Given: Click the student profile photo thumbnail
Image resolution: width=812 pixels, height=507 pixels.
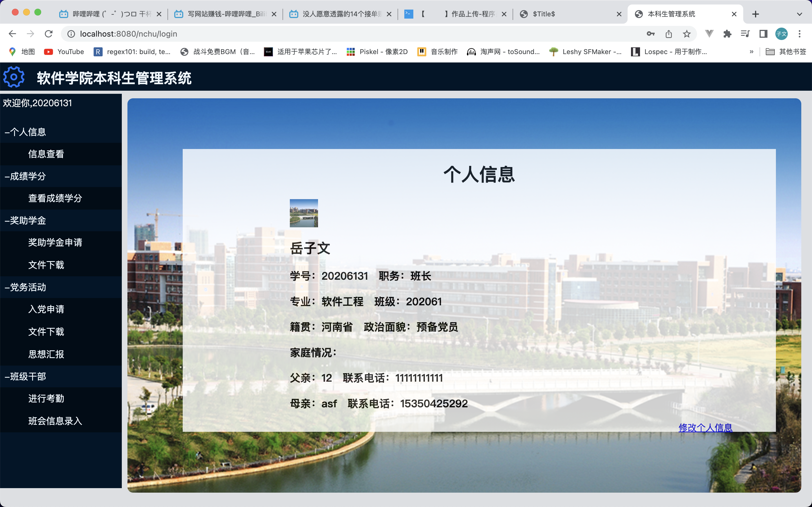Looking at the screenshot, I should 303,213.
